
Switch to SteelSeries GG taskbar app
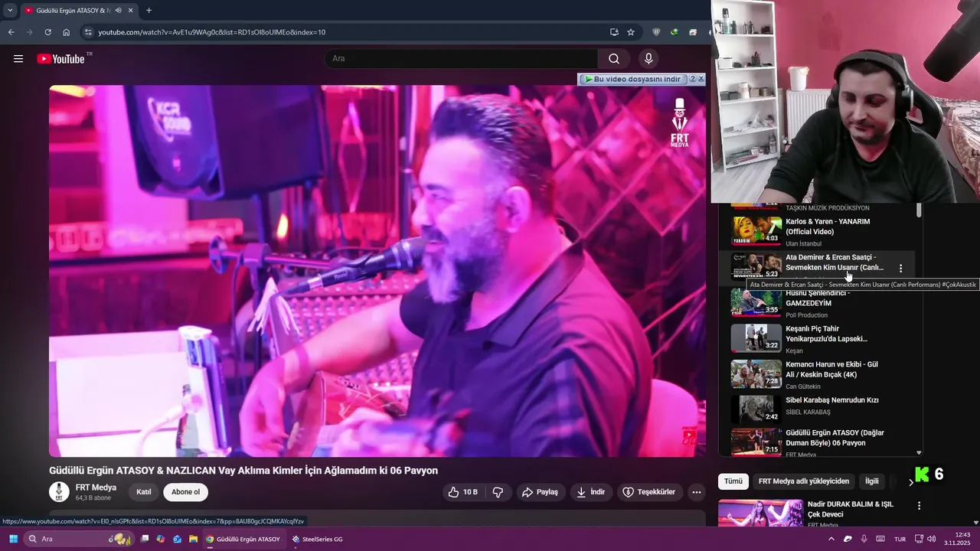[x=317, y=539]
